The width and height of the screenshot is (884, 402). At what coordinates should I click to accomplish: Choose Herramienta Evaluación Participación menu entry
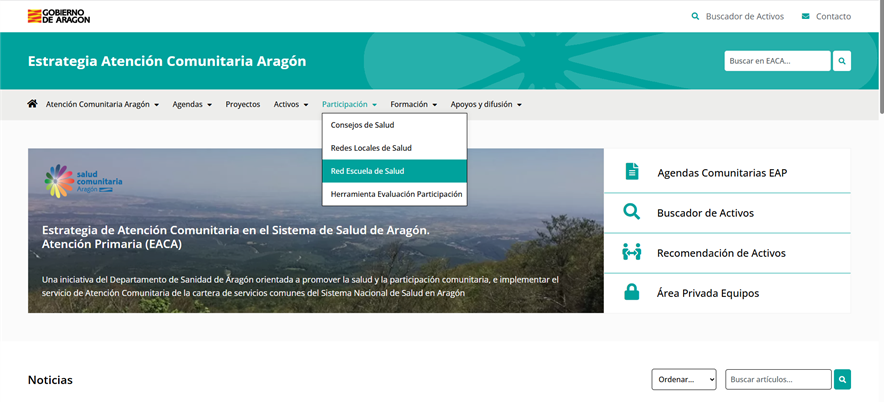coord(394,194)
